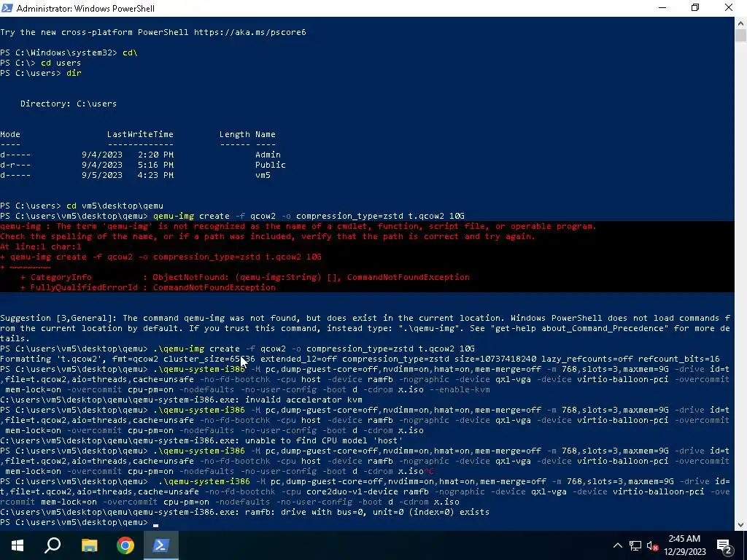Click the 'LastWriteTime' column header

tap(140, 134)
